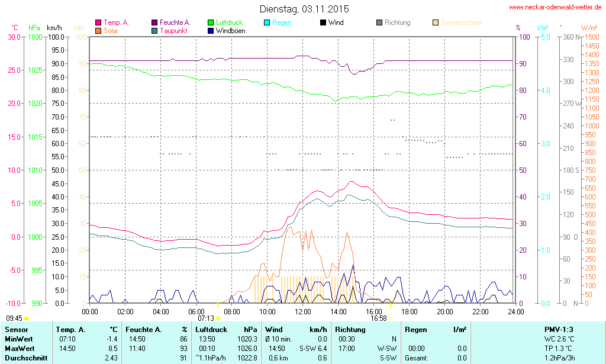
Task: Click the purple Feuchte A. legend square
Action: [x=154, y=23]
